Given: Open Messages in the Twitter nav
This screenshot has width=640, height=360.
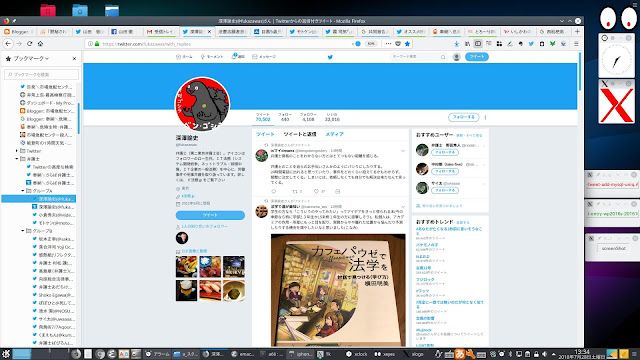Looking at the screenshot, I should pos(264,57).
